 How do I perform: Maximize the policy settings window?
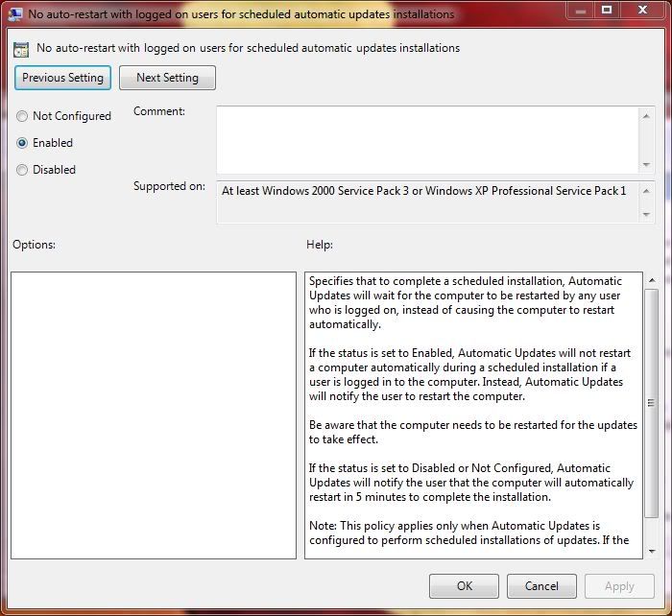(607, 11)
